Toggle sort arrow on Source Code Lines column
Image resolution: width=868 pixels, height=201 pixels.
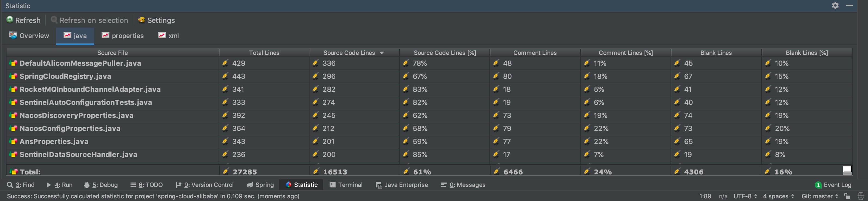(382, 53)
